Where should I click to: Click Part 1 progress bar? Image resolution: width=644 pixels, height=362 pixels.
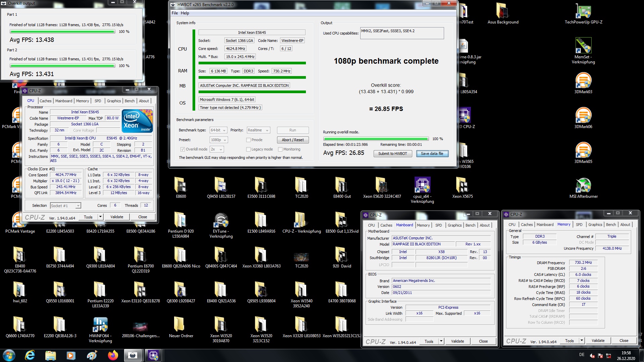(62, 32)
